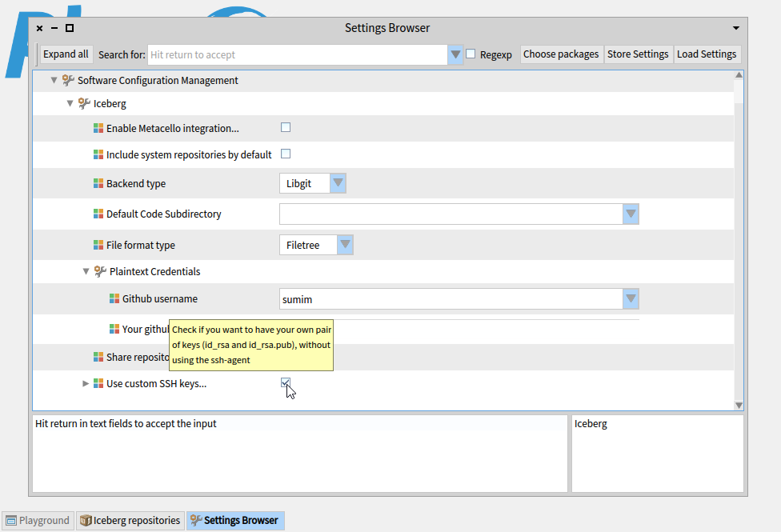
Task: Click the Enable Metacello integration setting icon
Action: click(x=98, y=129)
